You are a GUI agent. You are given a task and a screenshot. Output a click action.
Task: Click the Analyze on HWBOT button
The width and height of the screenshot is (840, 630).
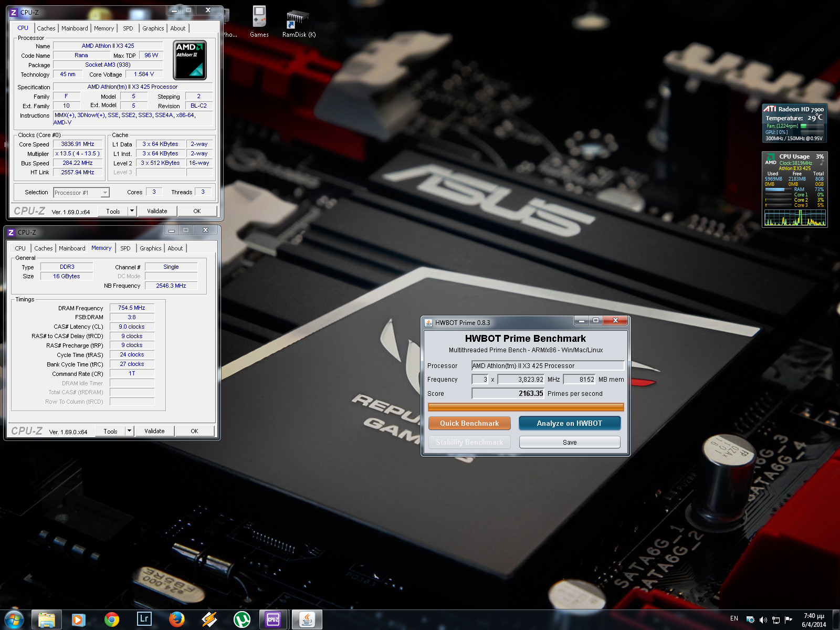pyautogui.click(x=570, y=423)
